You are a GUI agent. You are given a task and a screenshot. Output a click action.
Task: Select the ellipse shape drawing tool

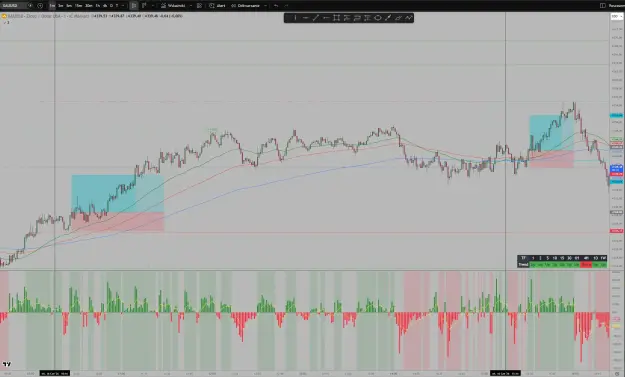[378, 18]
